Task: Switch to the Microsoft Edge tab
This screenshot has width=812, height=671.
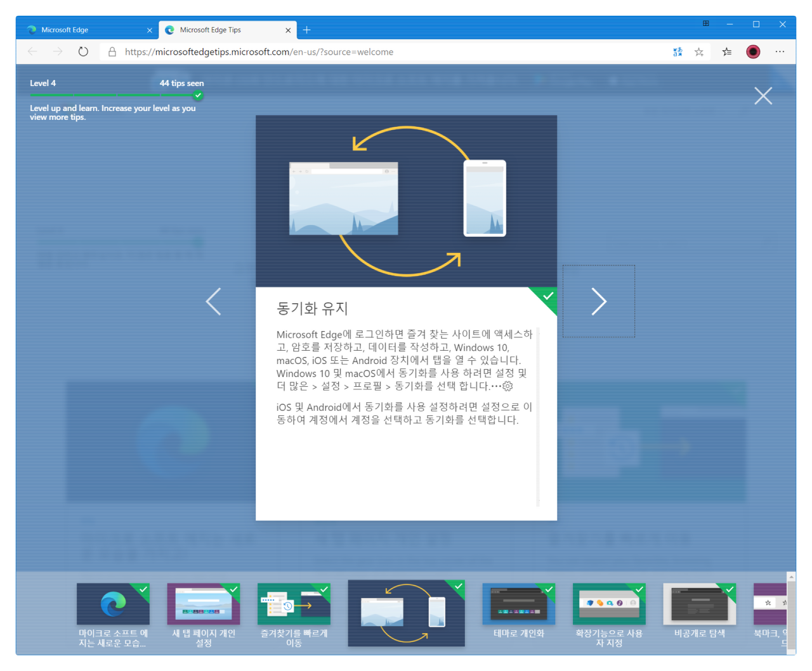Action: coord(88,30)
